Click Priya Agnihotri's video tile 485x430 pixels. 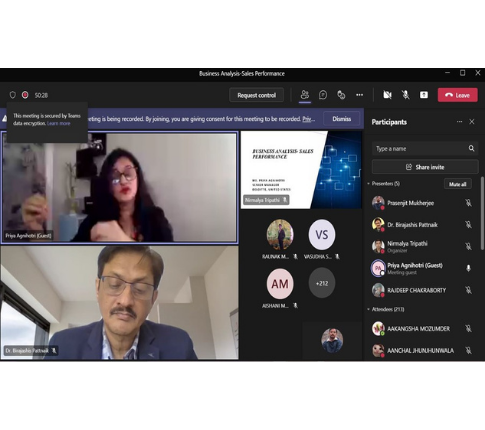coord(119,187)
